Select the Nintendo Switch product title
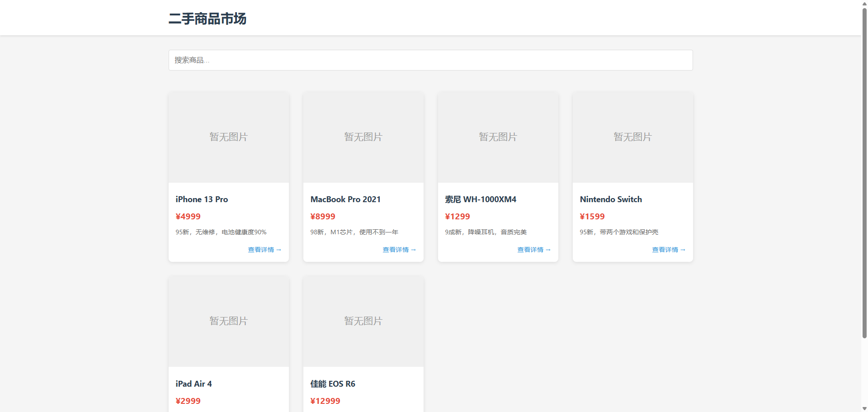Image resolution: width=868 pixels, height=412 pixels. (611, 199)
